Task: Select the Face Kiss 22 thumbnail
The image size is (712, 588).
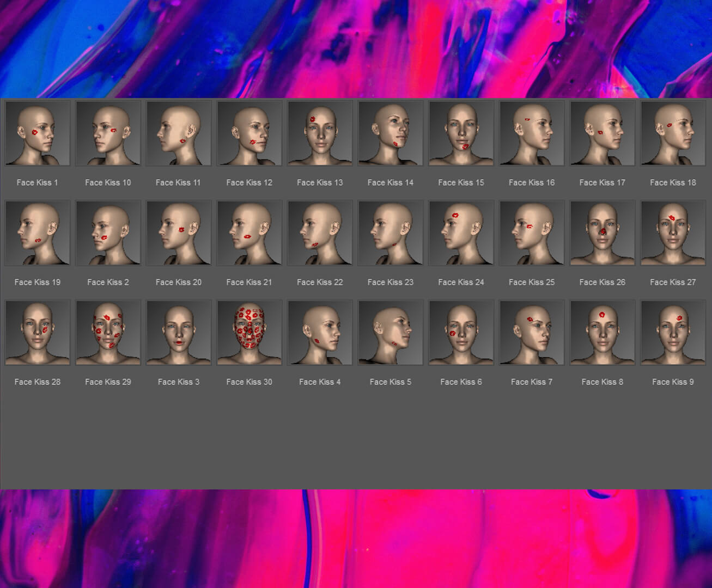Action: [x=320, y=232]
